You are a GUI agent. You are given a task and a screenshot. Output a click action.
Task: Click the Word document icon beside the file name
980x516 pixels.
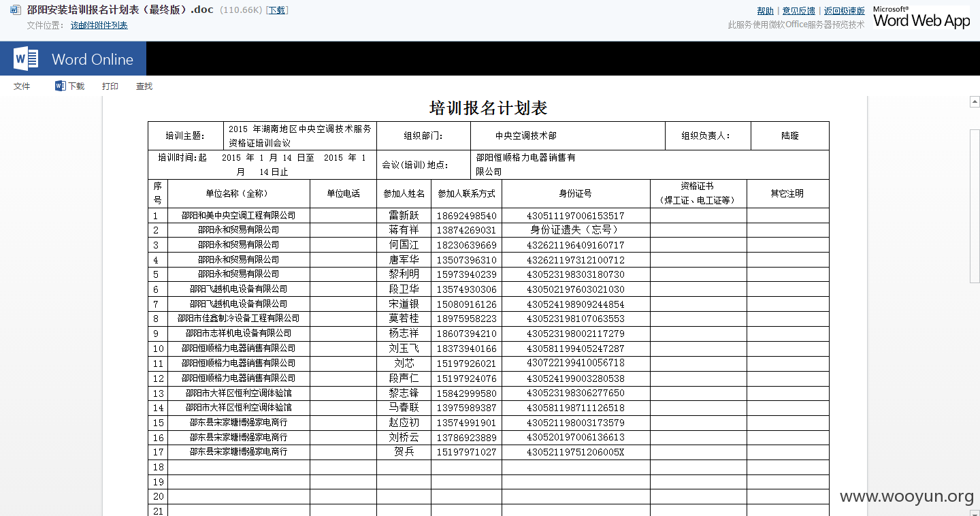tap(15, 10)
